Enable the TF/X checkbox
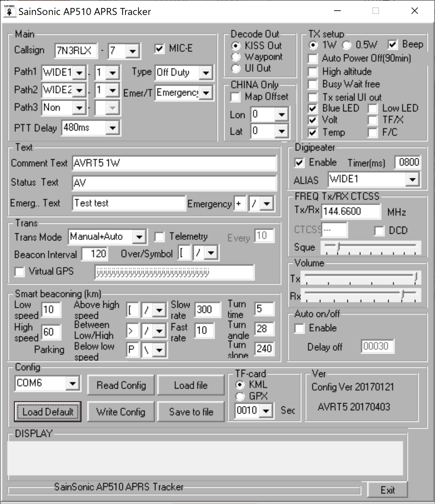 coord(373,120)
